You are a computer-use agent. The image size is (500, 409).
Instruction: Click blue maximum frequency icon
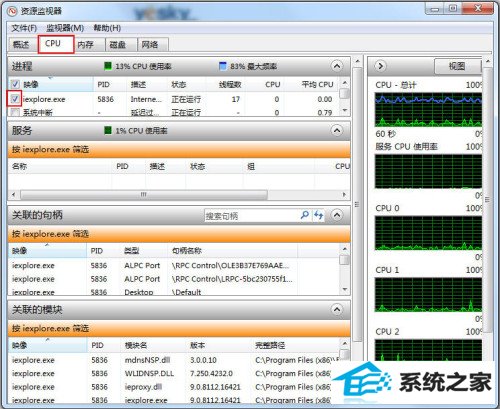(223, 66)
